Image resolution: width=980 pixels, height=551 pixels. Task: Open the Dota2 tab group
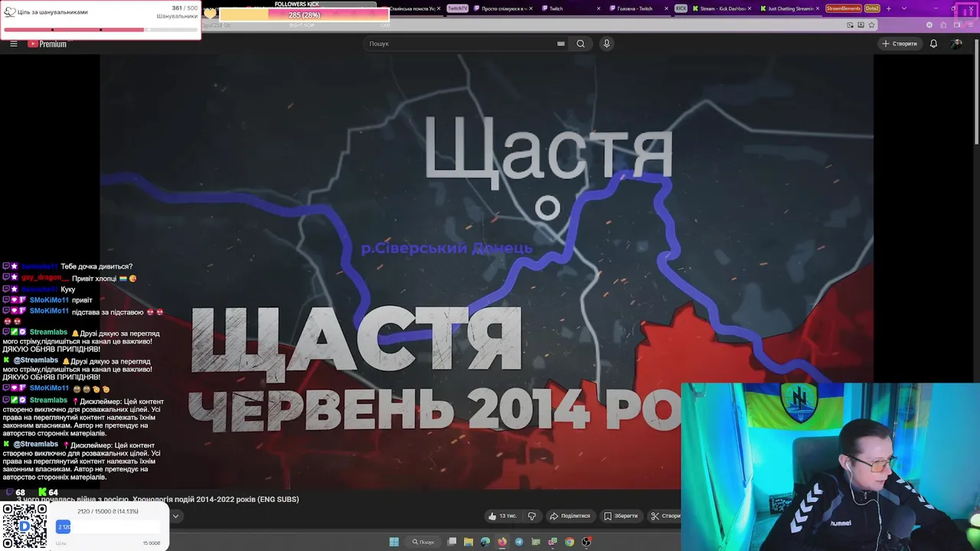[872, 8]
